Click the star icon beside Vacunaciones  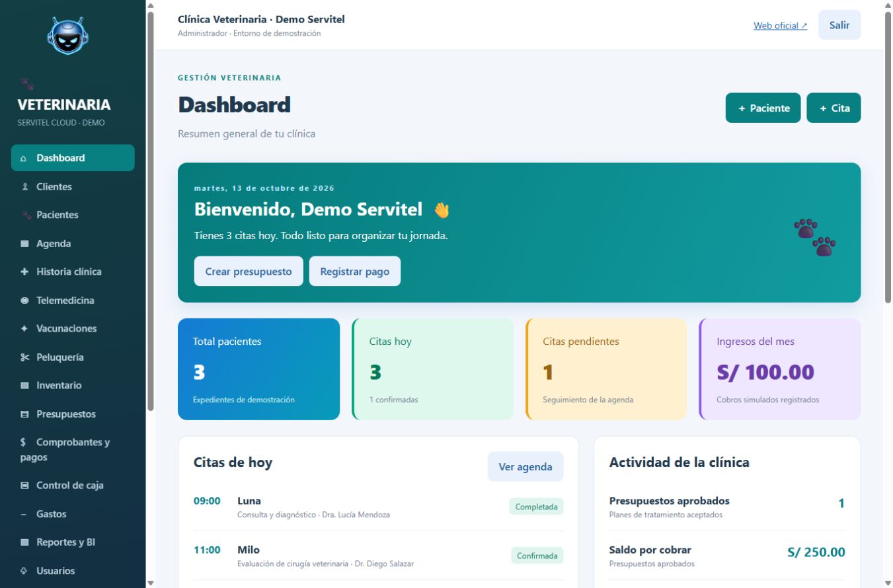(24, 328)
